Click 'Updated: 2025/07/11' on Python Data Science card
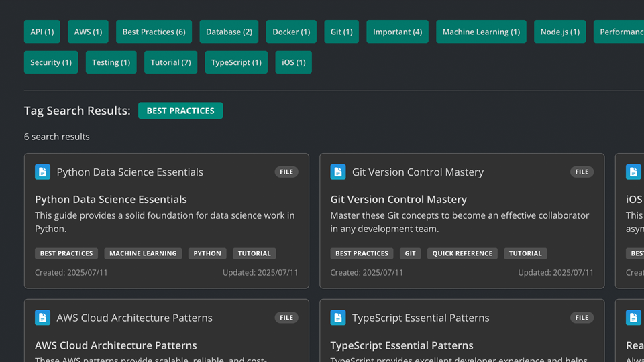This screenshot has width=644, height=362. pyautogui.click(x=260, y=273)
